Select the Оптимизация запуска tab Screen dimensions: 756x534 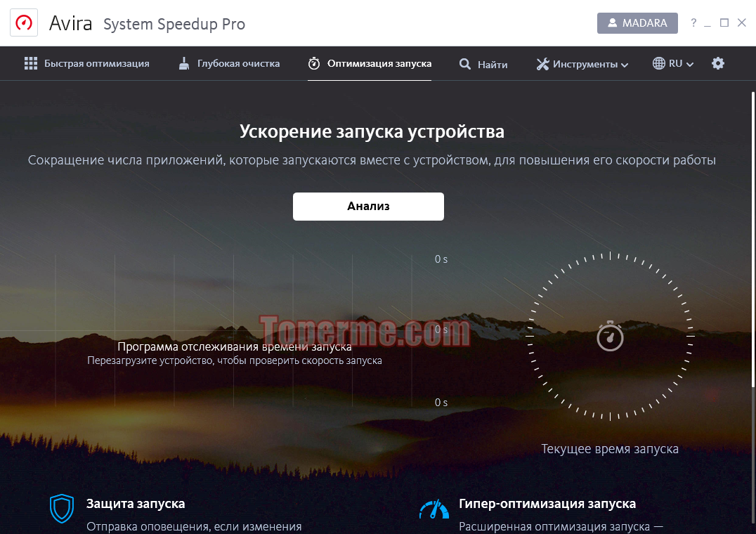tap(370, 64)
